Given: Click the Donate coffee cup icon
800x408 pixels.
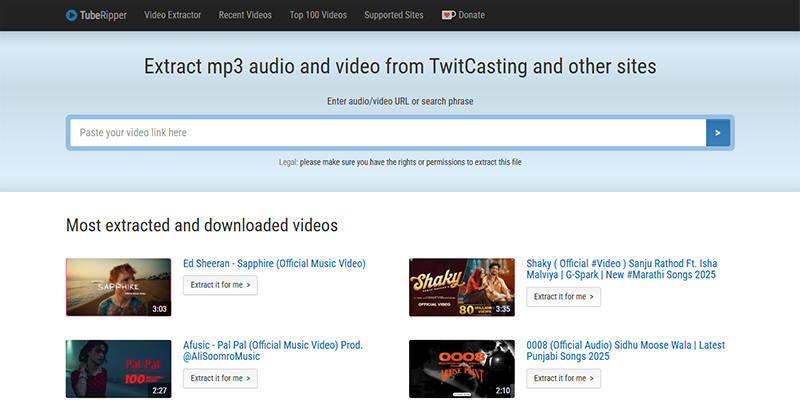Looking at the screenshot, I should coord(448,15).
